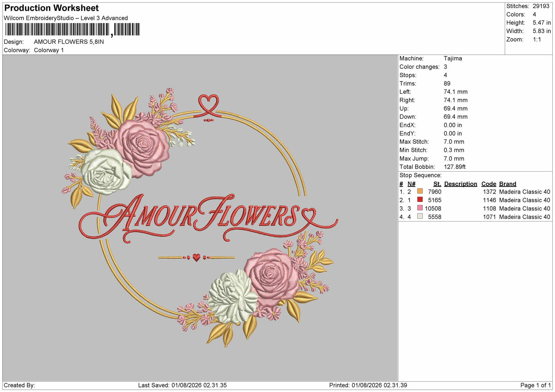Click the Width value 5.83 in
Viewport: 555px width, 392px height.
pos(542,31)
